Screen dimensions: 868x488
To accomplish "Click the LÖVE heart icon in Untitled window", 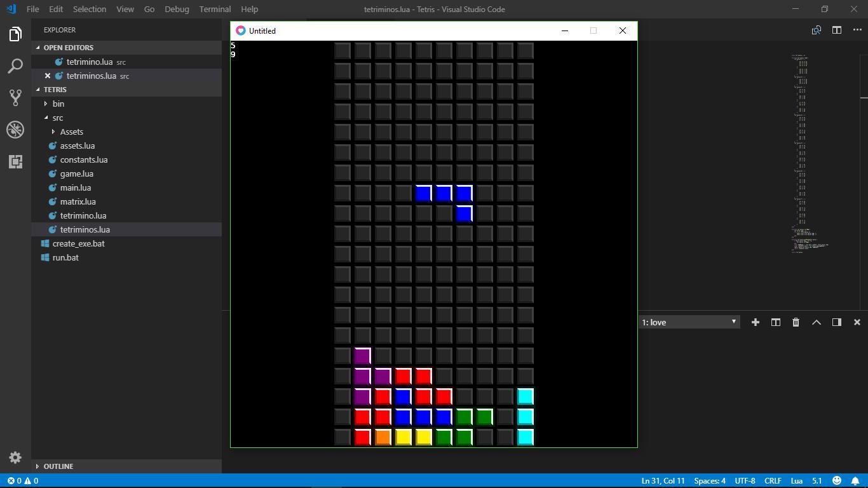I will [x=241, y=30].
